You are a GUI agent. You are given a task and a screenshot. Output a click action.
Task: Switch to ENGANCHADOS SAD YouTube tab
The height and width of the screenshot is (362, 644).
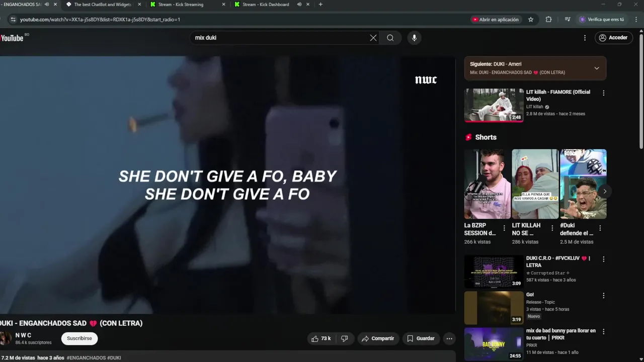point(22,5)
